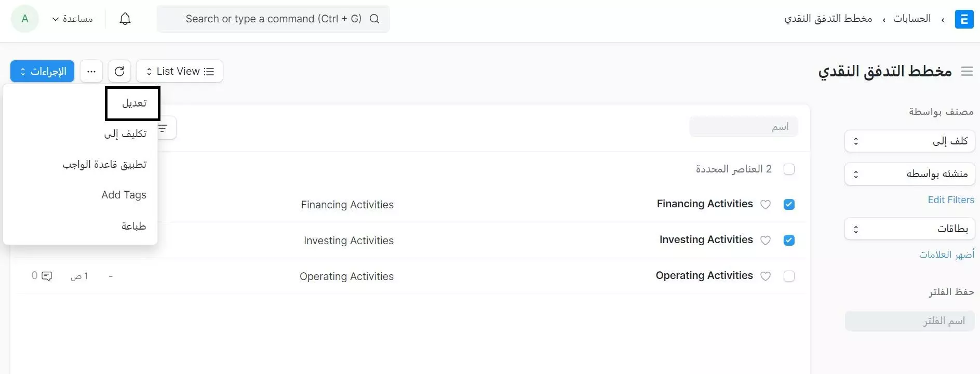
Task: Uncheck the Investing Activities checkbox
Action: coord(789,241)
